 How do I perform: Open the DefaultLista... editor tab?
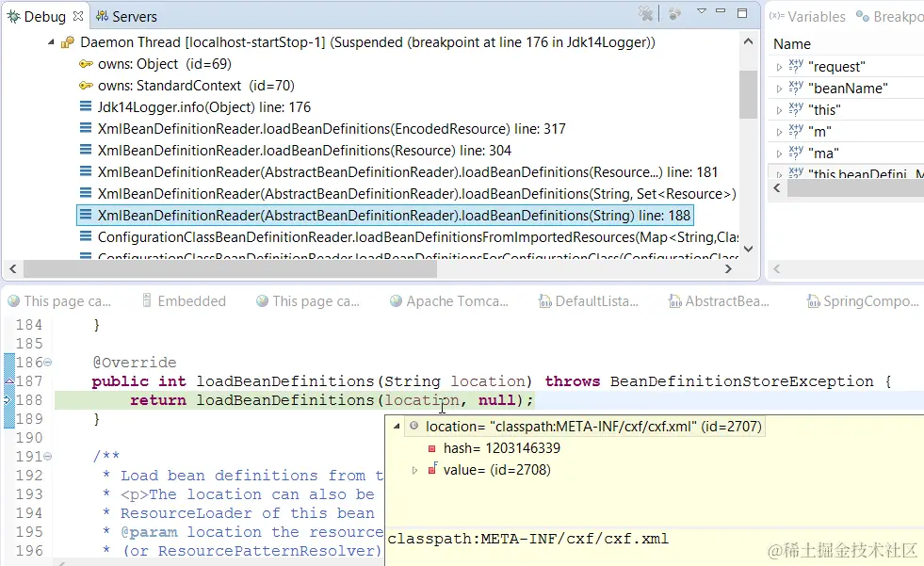point(588,301)
